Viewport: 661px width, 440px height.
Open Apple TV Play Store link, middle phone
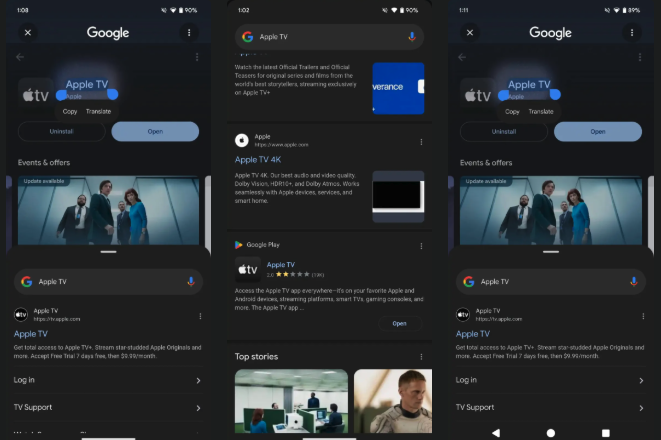(281, 265)
